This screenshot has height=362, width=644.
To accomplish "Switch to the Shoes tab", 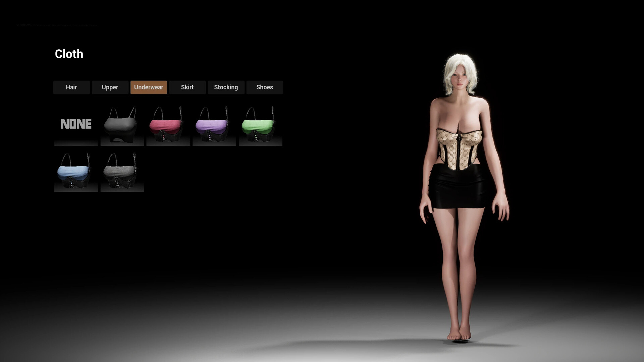I will point(264,87).
